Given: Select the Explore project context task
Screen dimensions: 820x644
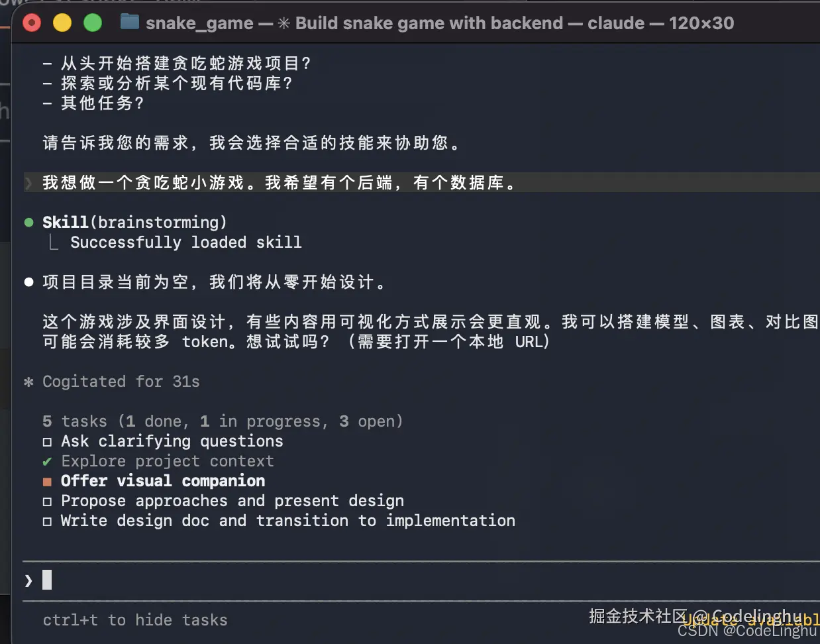Looking at the screenshot, I should point(168,461).
